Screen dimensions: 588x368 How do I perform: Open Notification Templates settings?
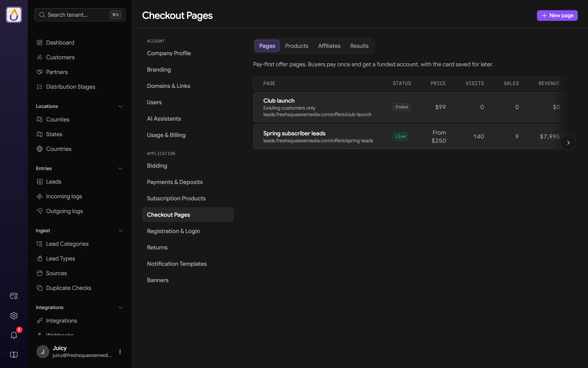click(188, 264)
